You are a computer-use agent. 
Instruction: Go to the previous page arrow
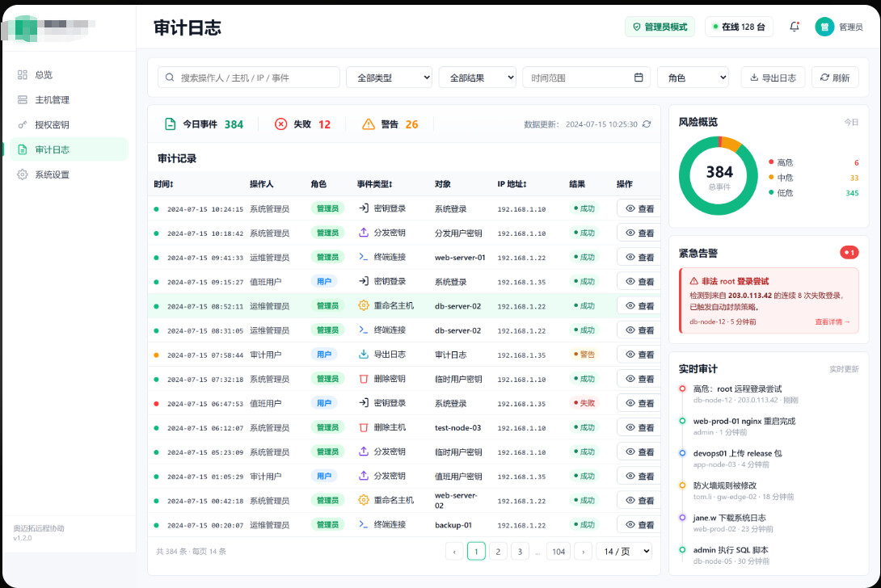pyautogui.click(x=454, y=552)
